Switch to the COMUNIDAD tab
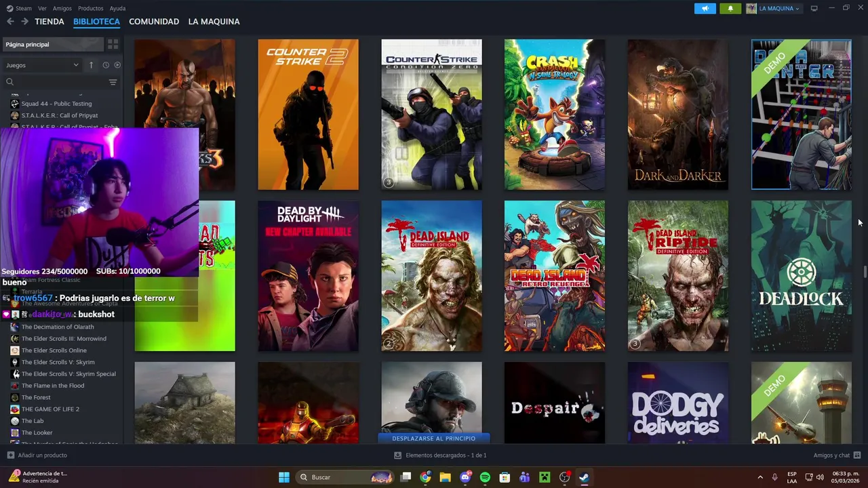Viewport: 868px width, 488px height. [154, 22]
